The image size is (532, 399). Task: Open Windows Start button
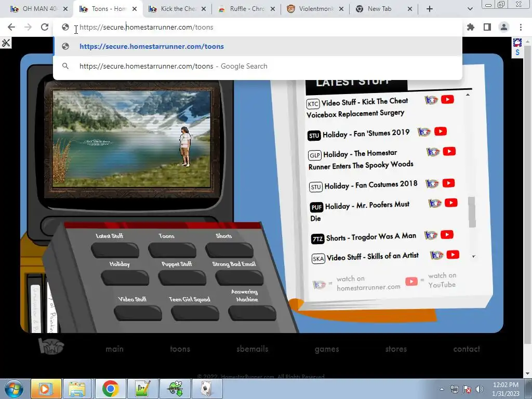[x=14, y=389]
